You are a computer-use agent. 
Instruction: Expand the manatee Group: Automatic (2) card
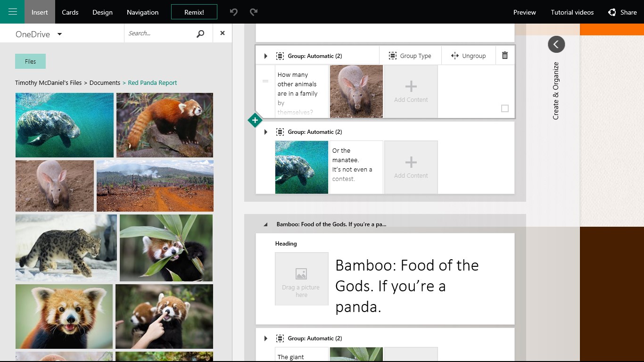pos(265,132)
